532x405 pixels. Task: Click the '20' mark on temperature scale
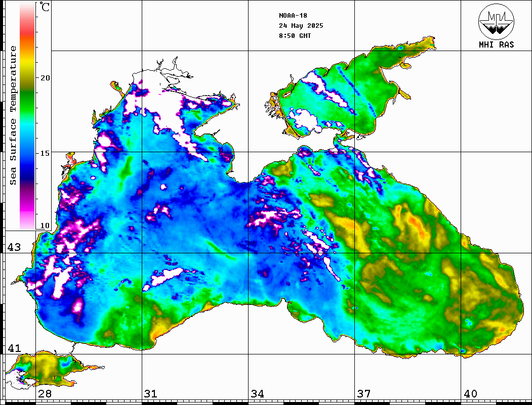(45, 78)
